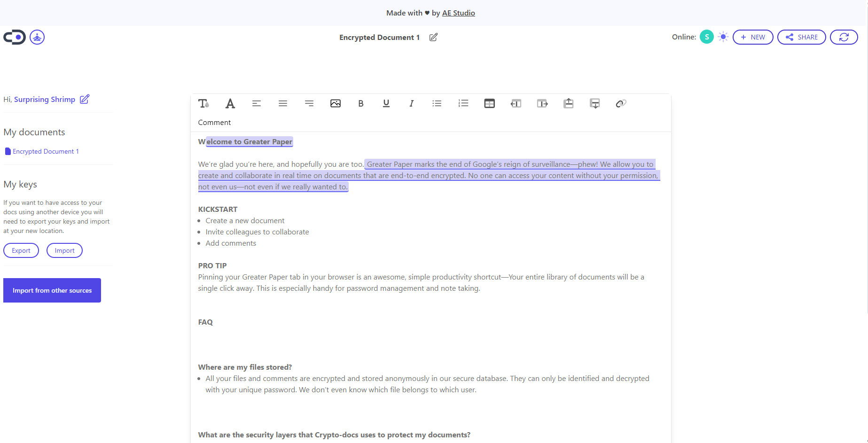Create a numbered list
This screenshot has width=868, height=443.
(x=463, y=103)
